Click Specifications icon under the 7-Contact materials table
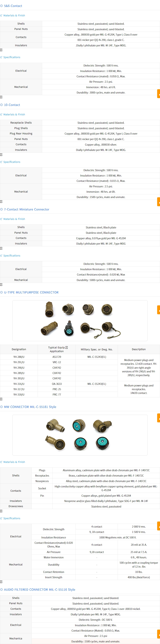This screenshot has width=160, height=644. tap(1, 255)
